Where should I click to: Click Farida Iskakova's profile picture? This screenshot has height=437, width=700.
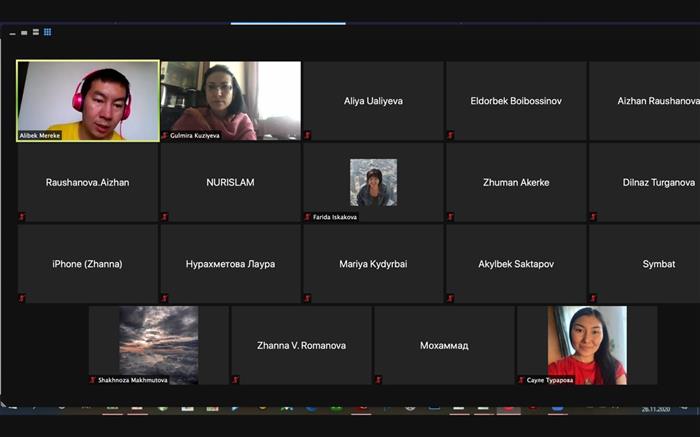tap(373, 182)
